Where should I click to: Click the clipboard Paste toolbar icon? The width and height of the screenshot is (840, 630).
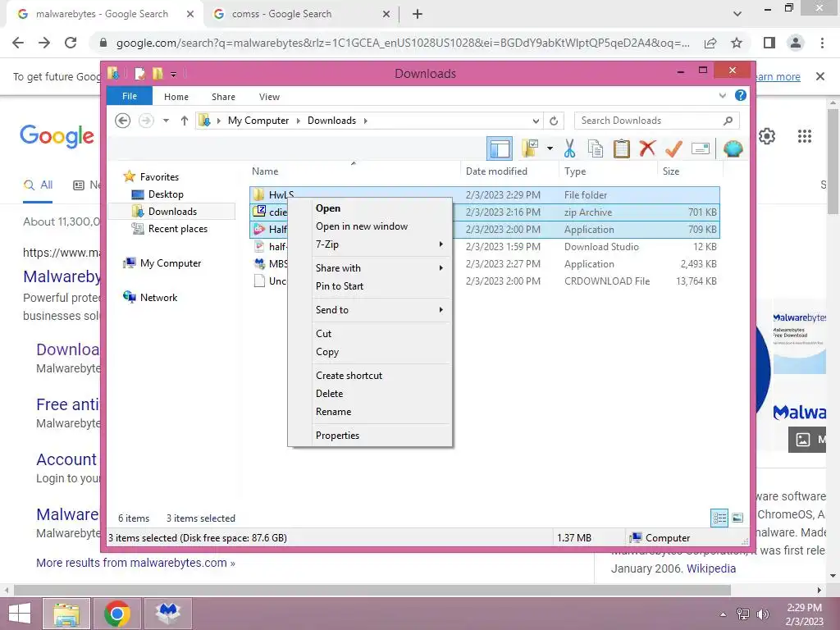pos(622,148)
